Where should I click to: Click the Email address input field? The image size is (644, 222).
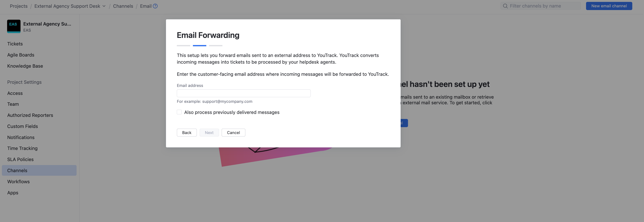tap(244, 93)
